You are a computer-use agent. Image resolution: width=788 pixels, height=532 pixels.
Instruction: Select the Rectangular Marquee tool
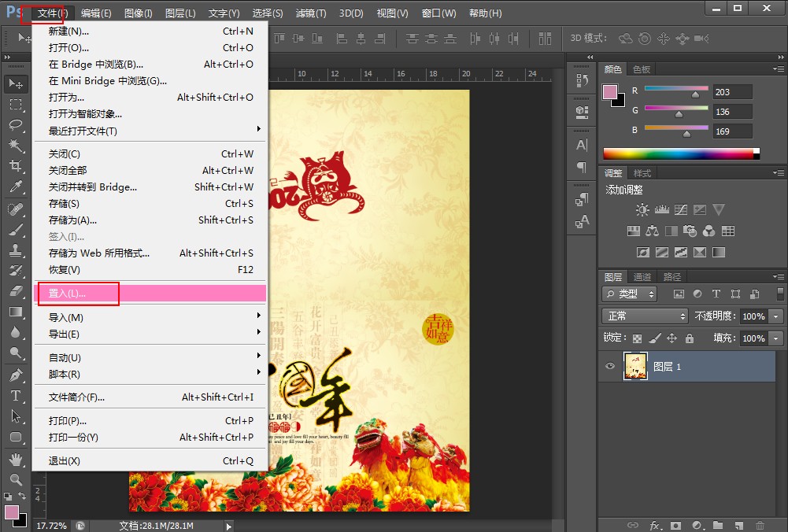[x=16, y=105]
